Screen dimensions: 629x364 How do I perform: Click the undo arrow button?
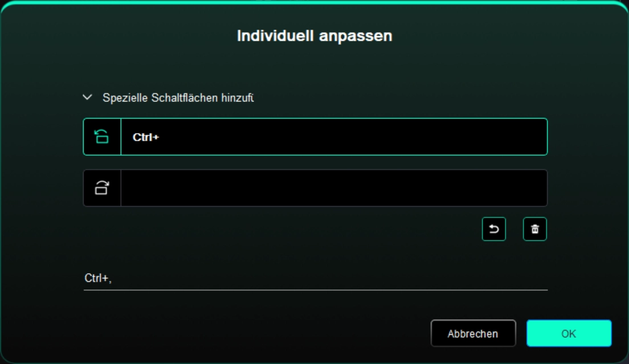tap(494, 229)
